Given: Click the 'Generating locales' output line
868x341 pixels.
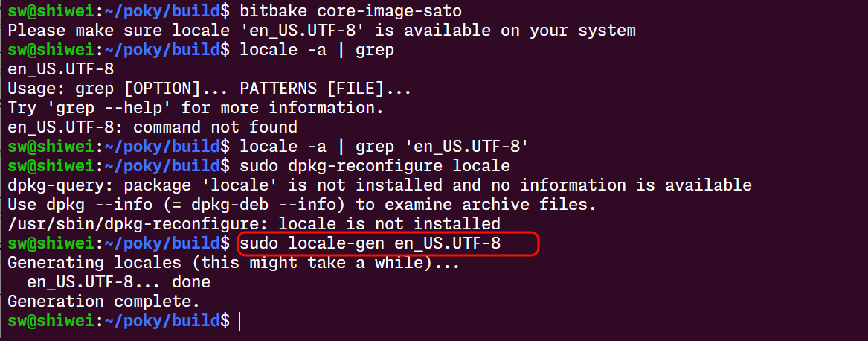Looking at the screenshot, I should [x=234, y=263].
